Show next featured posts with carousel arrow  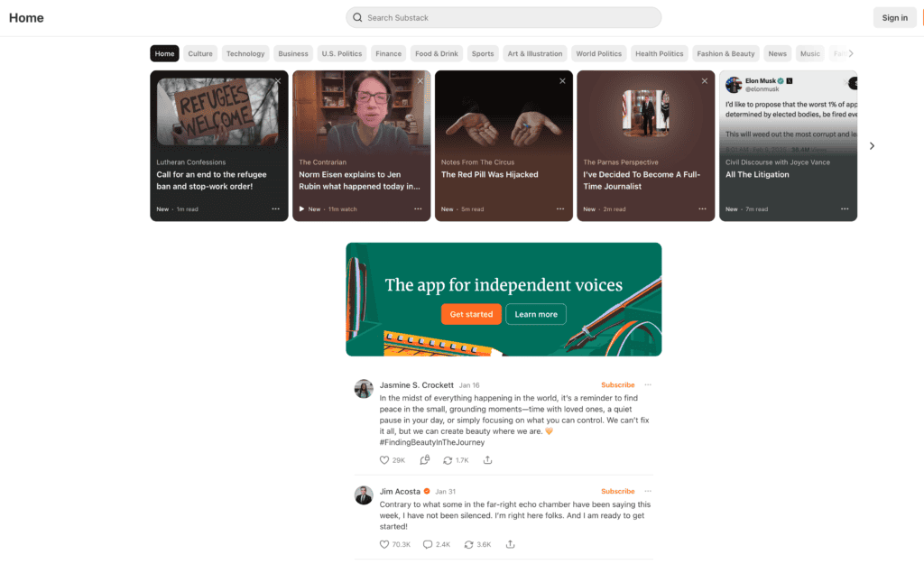[x=872, y=145]
